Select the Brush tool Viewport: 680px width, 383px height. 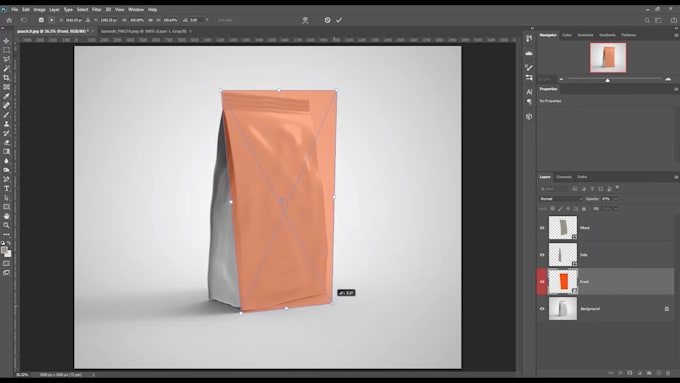click(6, 115)
